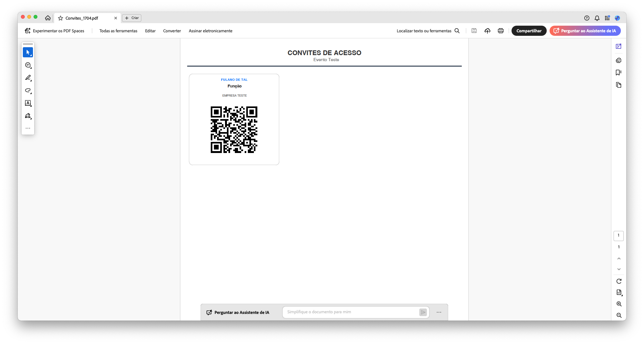The width and height of the screenshot is (644, 344).
Task: Select the Add text box tool
Action: coord(28,103)
